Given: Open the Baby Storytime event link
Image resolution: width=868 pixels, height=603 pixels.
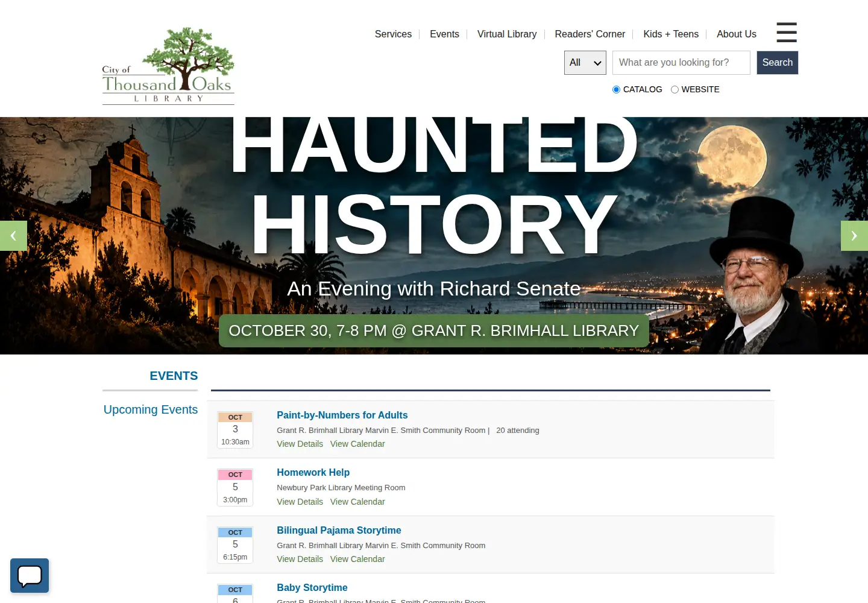Looking at the screenshot, I should tap(312, 587).
